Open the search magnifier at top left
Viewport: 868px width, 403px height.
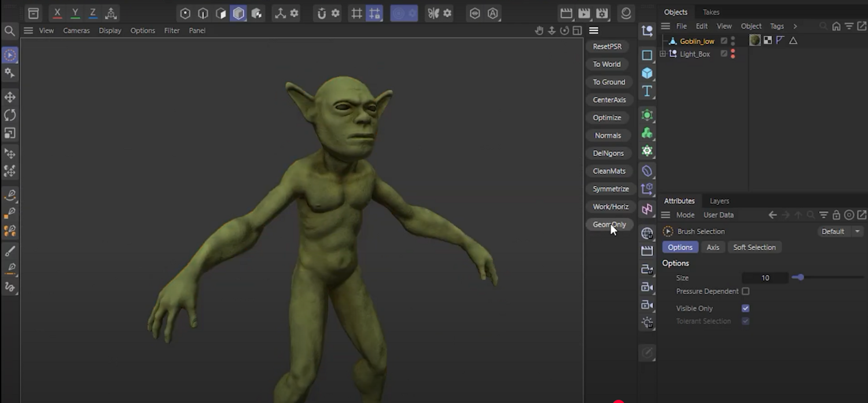click(9, 31)
